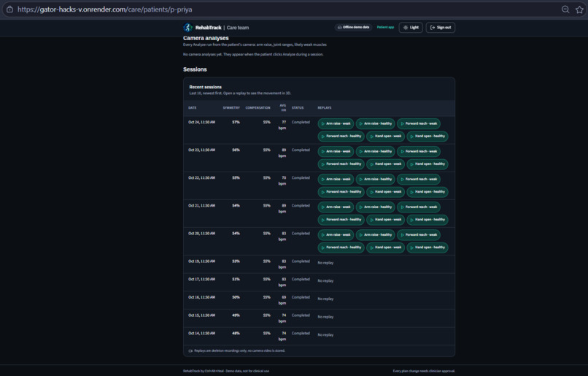Play Oct 21 Hand open - healthy replay
588x376 pixels.
427,220
